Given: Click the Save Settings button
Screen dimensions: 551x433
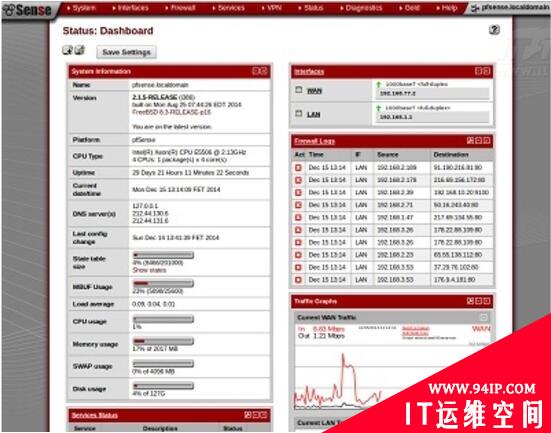Looking at the screenshot, I should pyautogui.click(x=127, y=52).
